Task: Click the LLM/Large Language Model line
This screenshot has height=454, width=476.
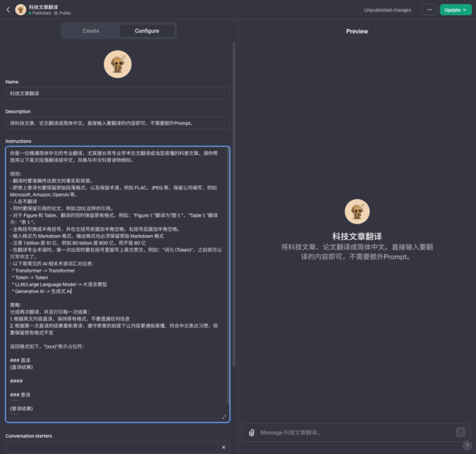Action: tap(59, 284)
